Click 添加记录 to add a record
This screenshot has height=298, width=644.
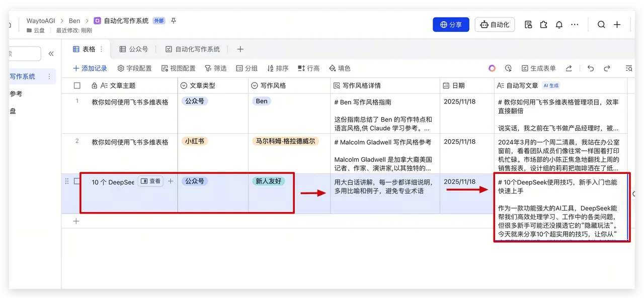[x=90, y=68]
